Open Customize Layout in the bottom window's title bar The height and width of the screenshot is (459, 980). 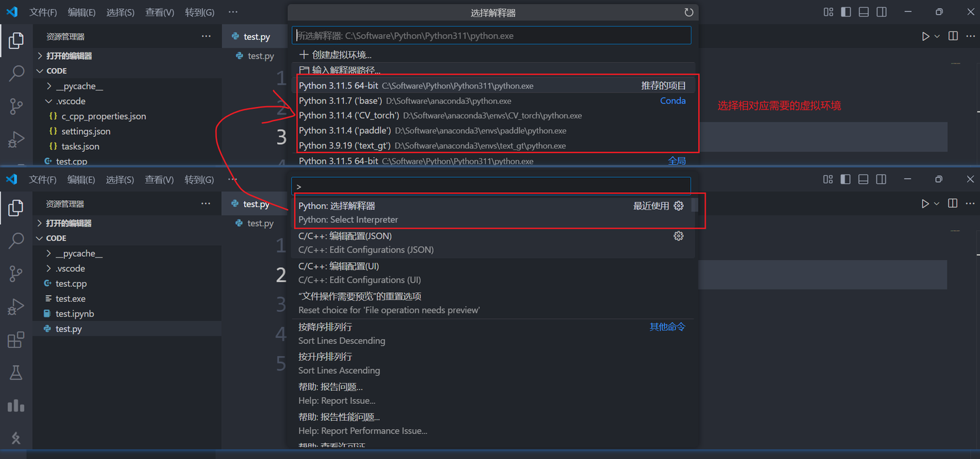[828, 179]
